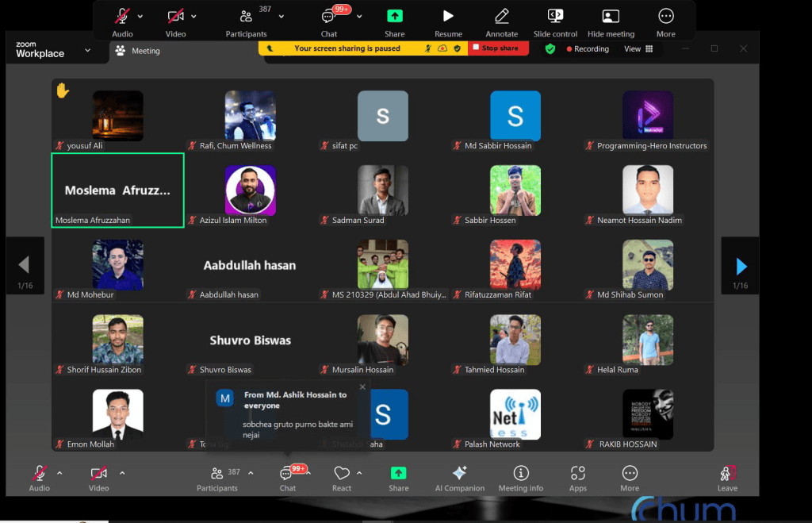The height and width of the screenshot is (523, 812).
Task: Open the AI Companion panel
Action: [x=459, y=473]
